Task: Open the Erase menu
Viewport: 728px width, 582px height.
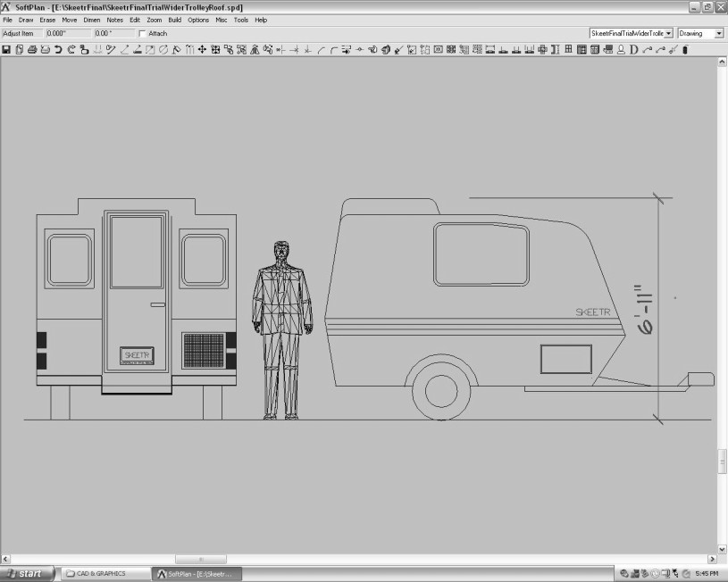Action: (47, 20)
